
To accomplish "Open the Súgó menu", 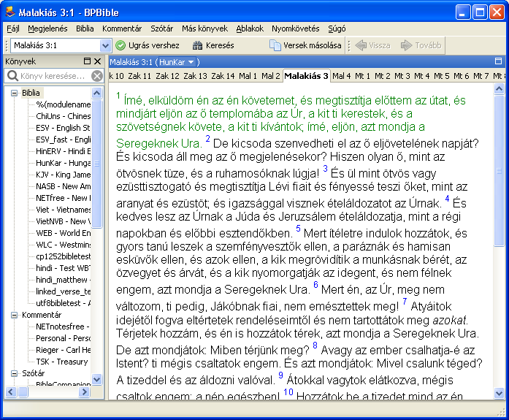I will pyautogui.click(x=337, y=29).
